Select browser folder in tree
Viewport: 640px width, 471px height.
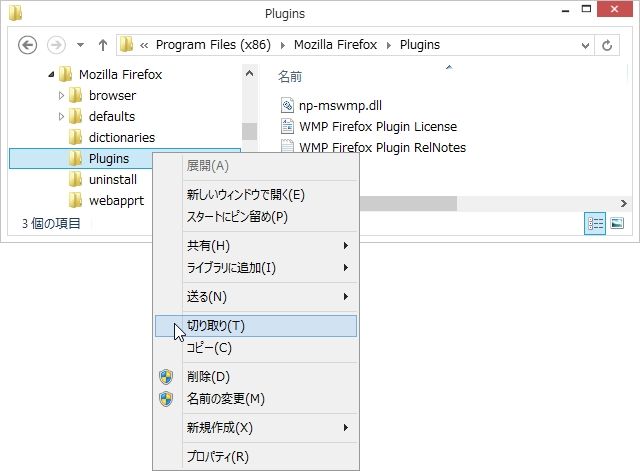pos(112,96)
